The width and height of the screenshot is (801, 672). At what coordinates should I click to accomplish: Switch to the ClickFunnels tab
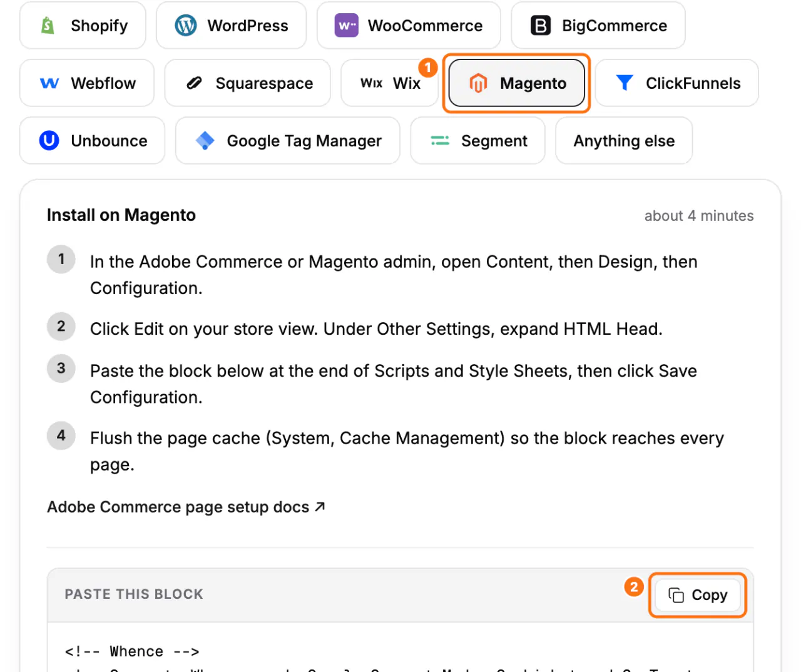(677, 83)
